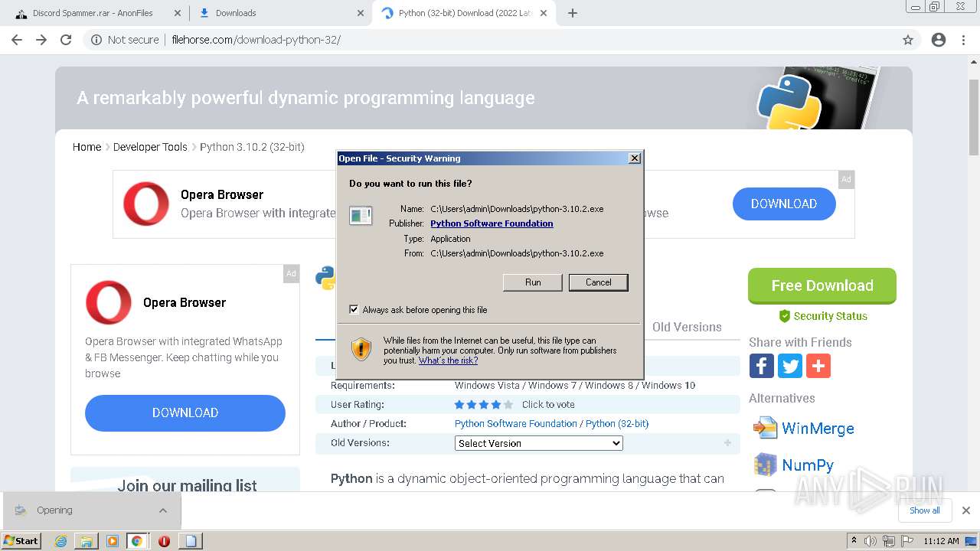Close the Downloads tab
Viewport: 980px width, 551px height.
coord(361,13)
